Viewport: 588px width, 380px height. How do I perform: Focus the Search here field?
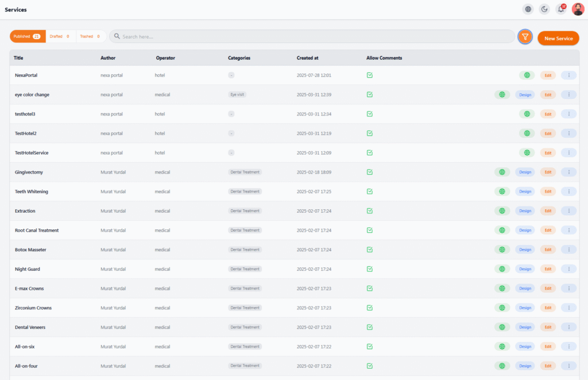[312, 36]
